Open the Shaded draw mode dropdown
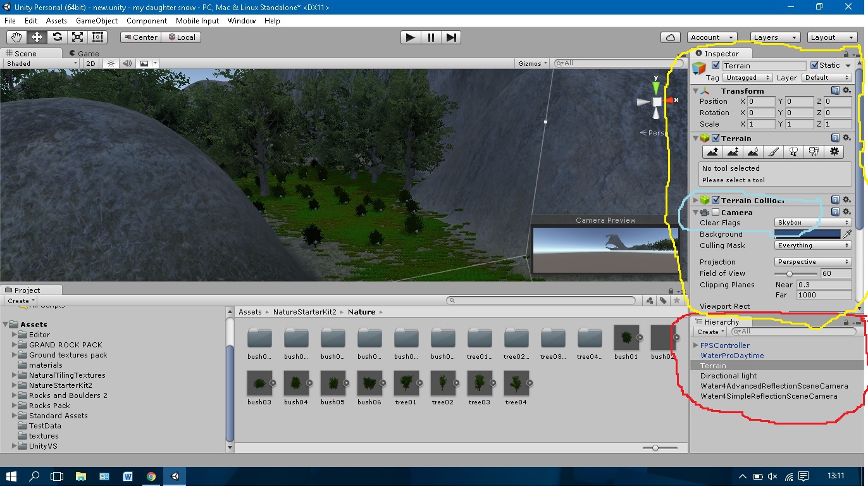 point(40,63)
